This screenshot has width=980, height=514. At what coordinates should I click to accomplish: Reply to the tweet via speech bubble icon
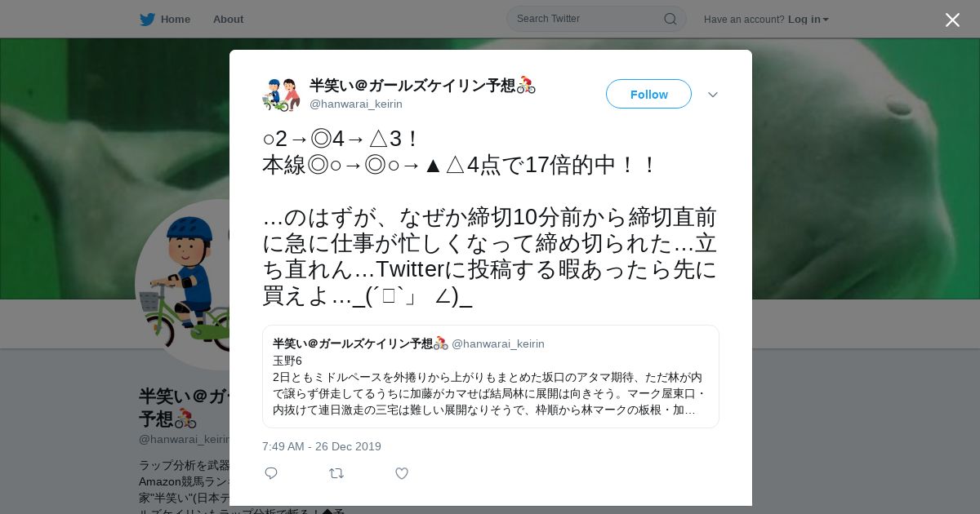point(271,473)
